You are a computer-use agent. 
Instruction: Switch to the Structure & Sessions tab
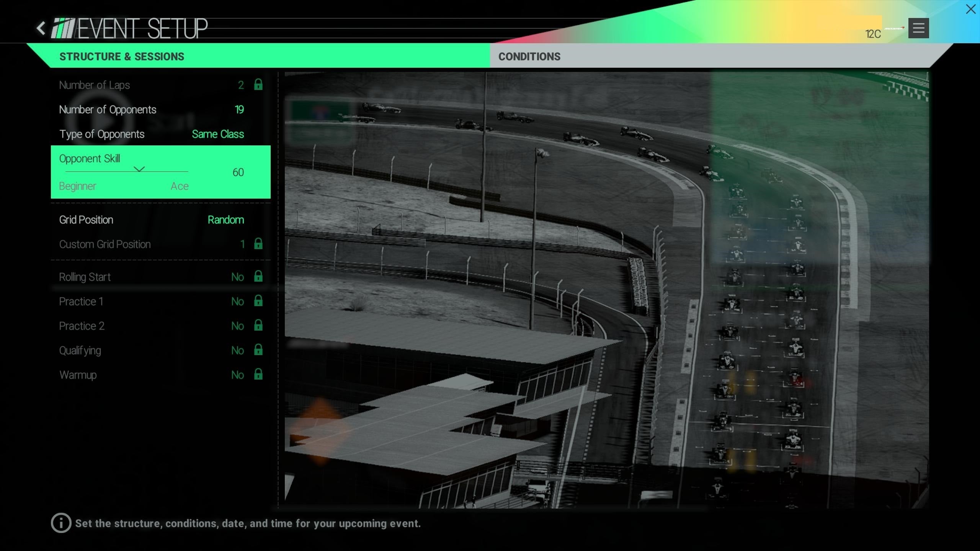click(258, 56)
